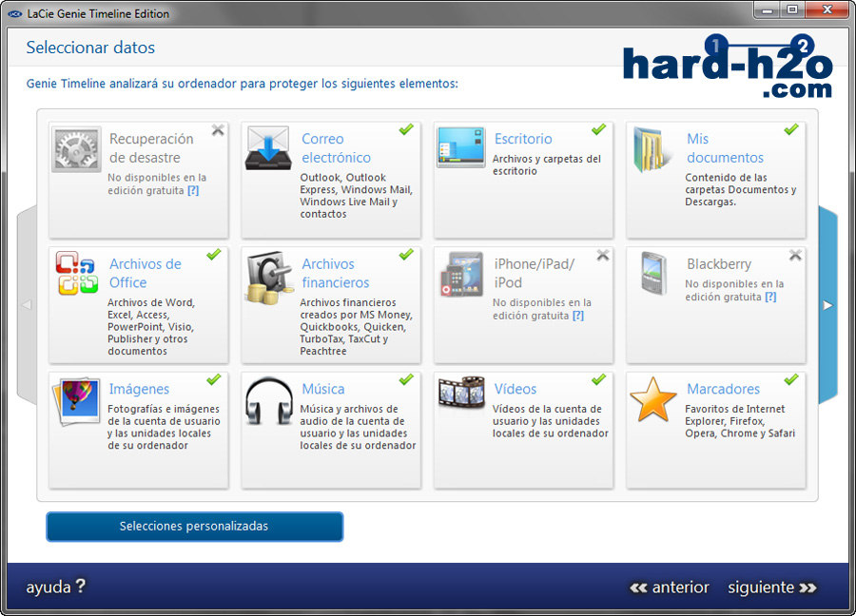Image resolution: width=856 pixels, height=616 pixels.
Task: Select the Vídeos title
Action: [x=516, y=389]
